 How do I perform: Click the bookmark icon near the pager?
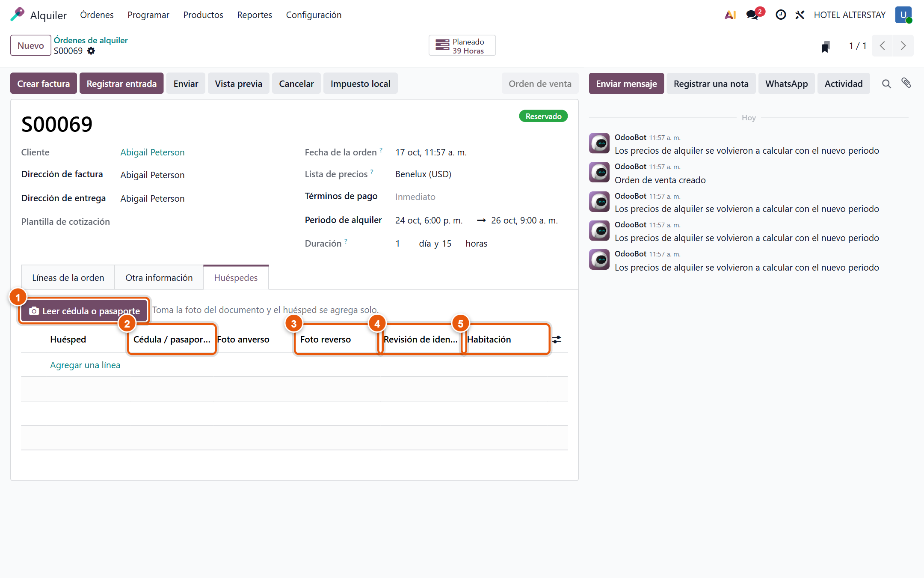(x=826, y=46)
